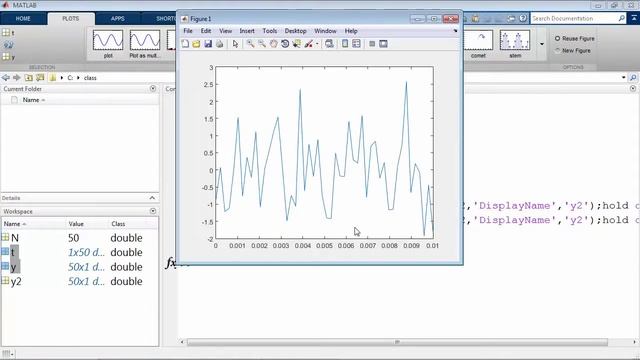Sort workspace by Class column header

(133, 224)
